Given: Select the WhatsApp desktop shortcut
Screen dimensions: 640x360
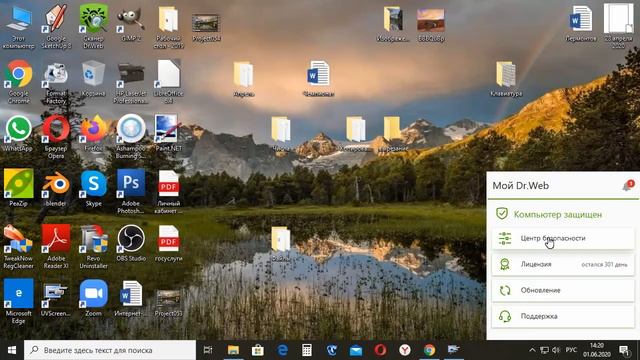Looking at the screenshot, I should coord(18,133).
